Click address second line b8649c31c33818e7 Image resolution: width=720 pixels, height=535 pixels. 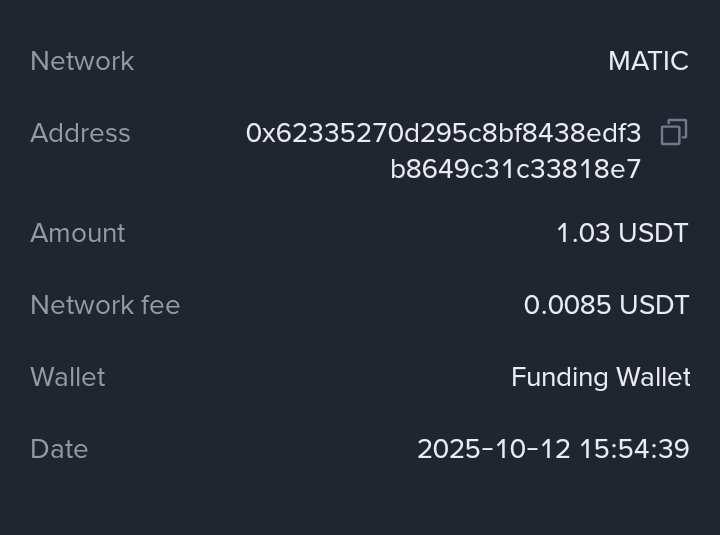(515, 169)
